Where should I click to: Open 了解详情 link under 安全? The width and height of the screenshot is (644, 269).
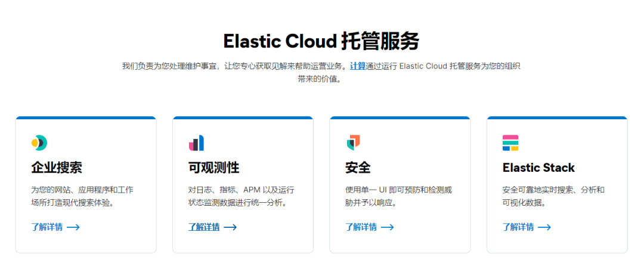[x=361, y=227]
